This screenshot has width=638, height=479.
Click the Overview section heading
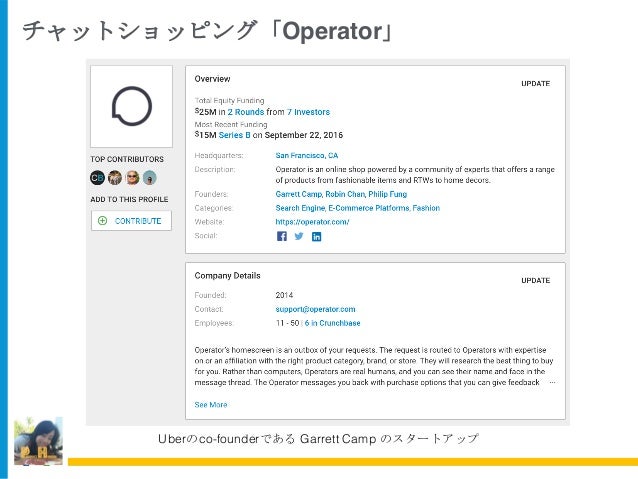pyautogui.click(x=212, y=79)
